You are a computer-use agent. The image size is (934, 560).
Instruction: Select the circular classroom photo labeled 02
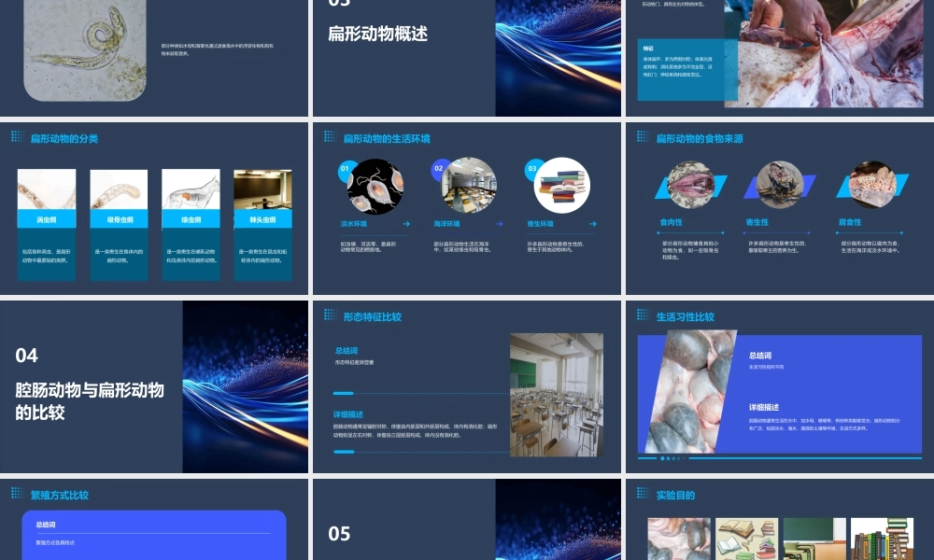(469, 186)
